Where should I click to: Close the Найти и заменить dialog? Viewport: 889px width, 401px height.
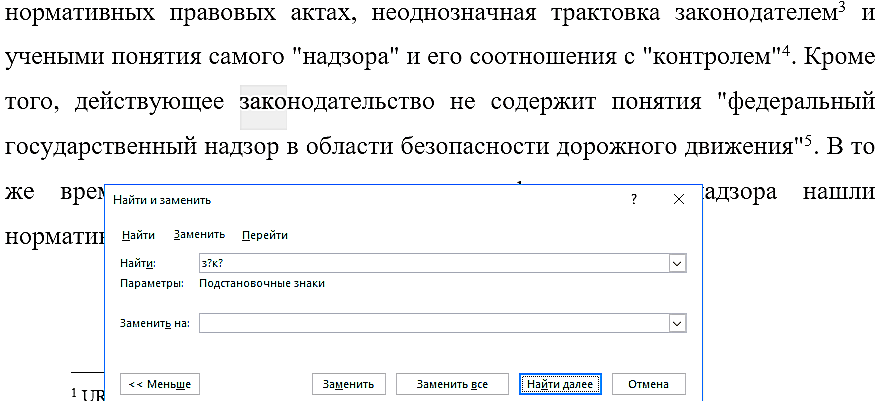point(679,200)
